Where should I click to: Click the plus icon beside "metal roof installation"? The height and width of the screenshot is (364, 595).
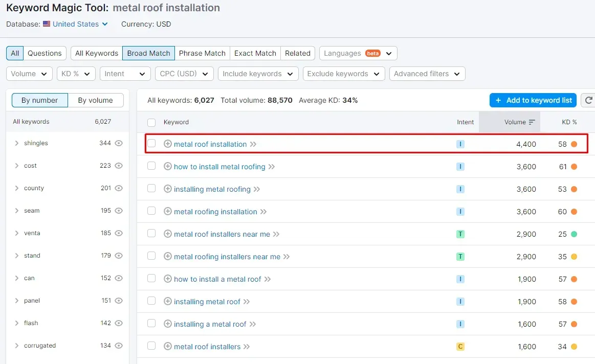(x=168, y=144)
